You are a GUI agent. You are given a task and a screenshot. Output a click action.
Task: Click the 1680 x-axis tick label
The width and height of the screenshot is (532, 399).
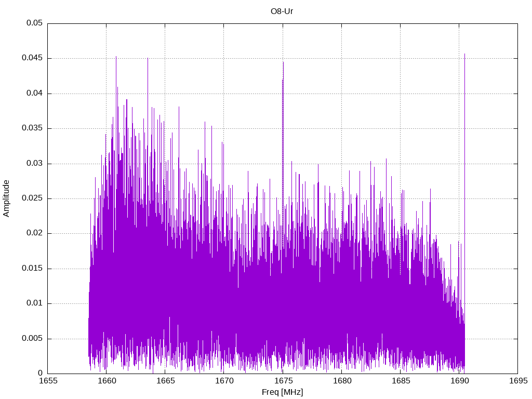pyautogui.click(x=342, y=381)
